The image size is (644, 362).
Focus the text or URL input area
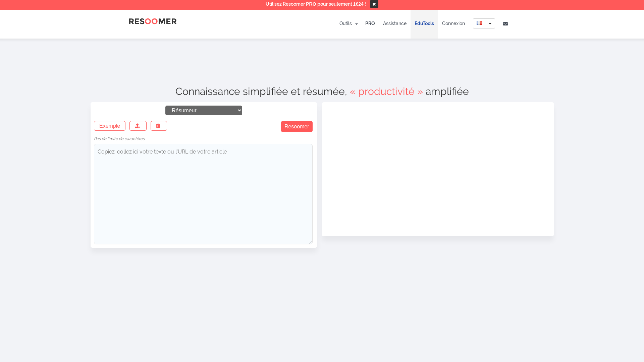(203, 194)
